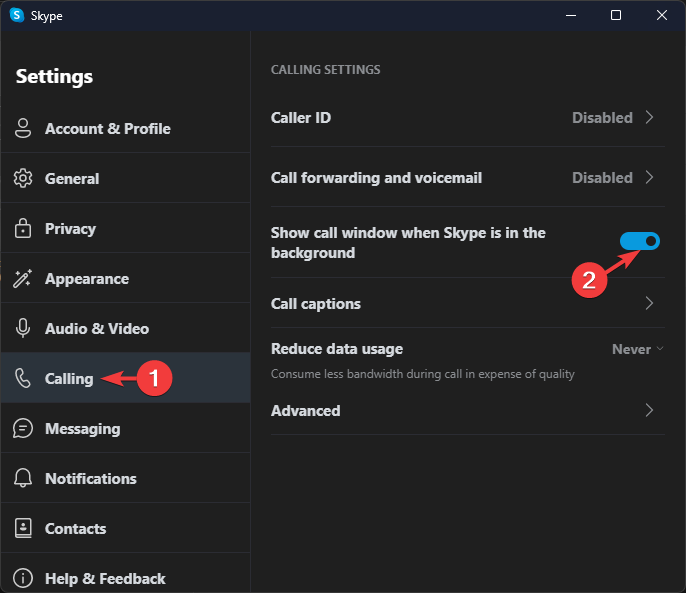Turn off Show call window in background toggle
This screenshot has height=593, width=686.
640,241
